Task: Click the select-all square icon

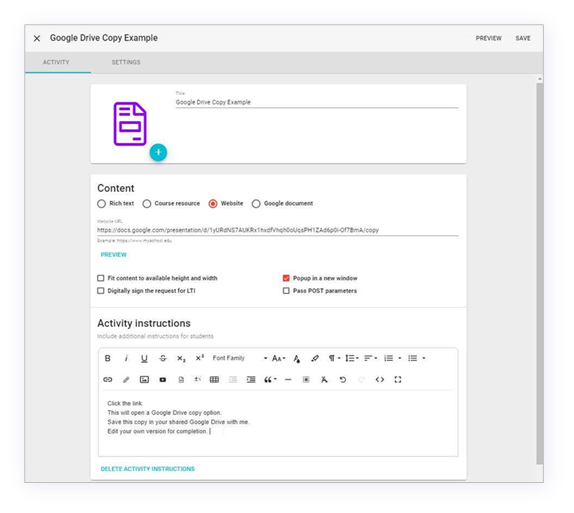Action: (306, 379)
